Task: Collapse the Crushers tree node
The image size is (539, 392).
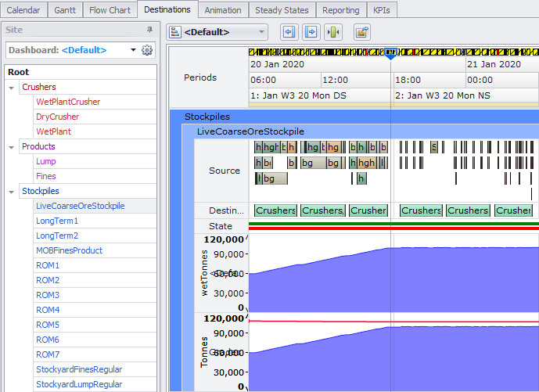Action: tap(12, 88)
